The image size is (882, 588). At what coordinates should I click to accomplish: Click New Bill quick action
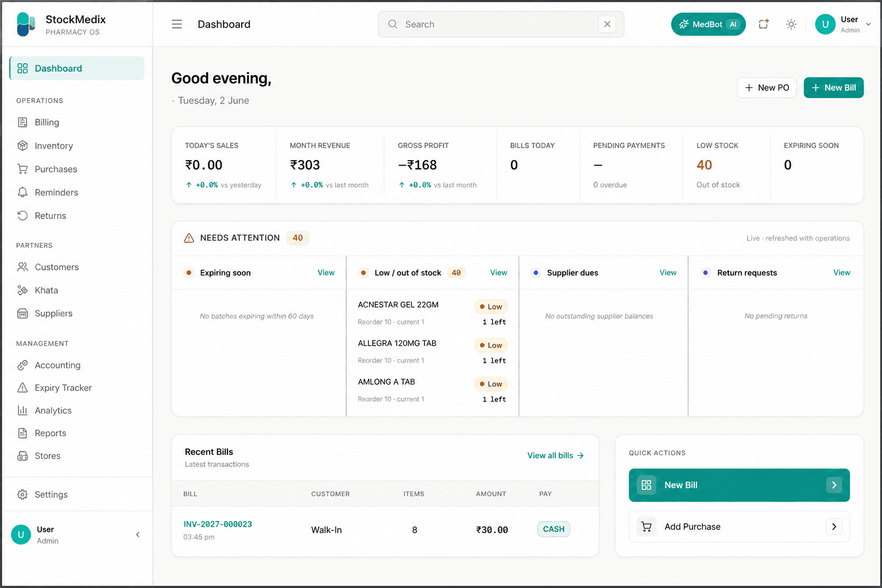[x=739, y=485]
